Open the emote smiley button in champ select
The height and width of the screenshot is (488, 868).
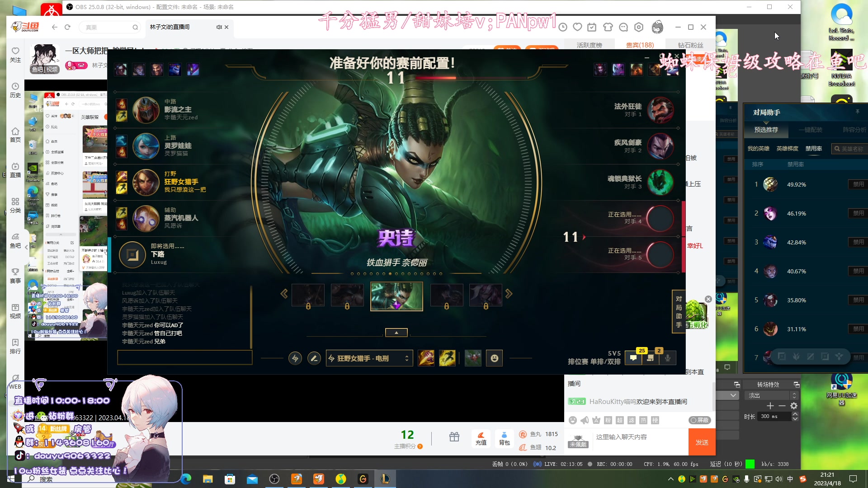tap(494, 358)
